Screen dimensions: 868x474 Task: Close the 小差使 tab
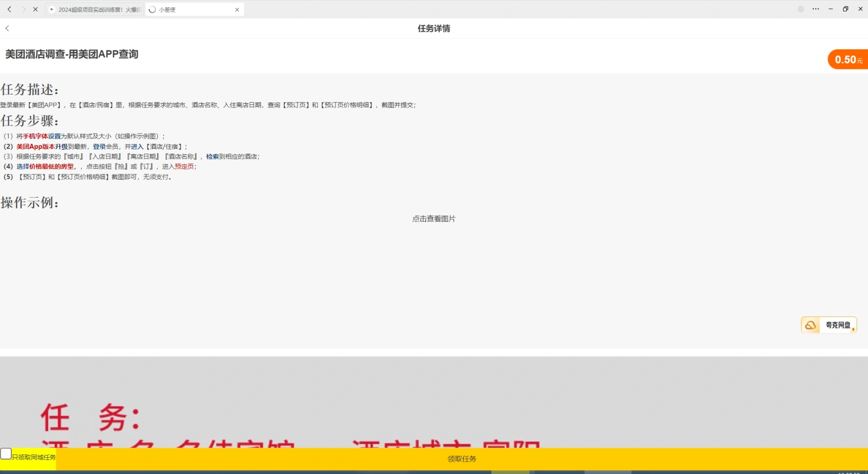(237, 10)
